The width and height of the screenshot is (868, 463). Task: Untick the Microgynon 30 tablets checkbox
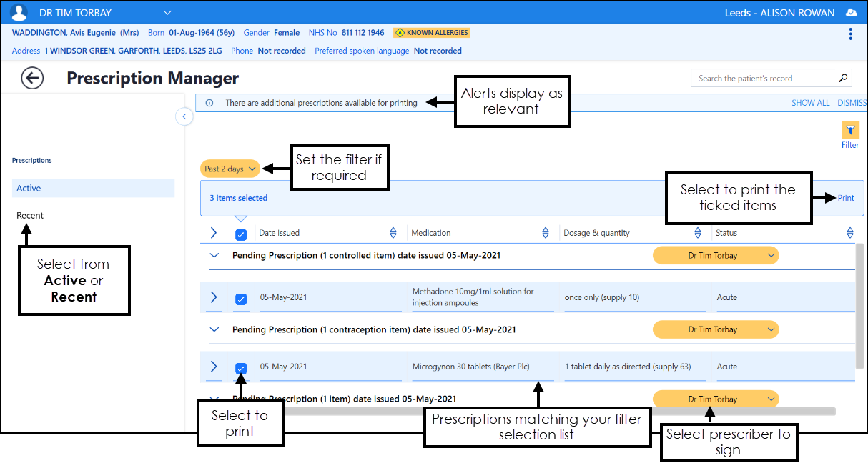(x=241, y=369)
